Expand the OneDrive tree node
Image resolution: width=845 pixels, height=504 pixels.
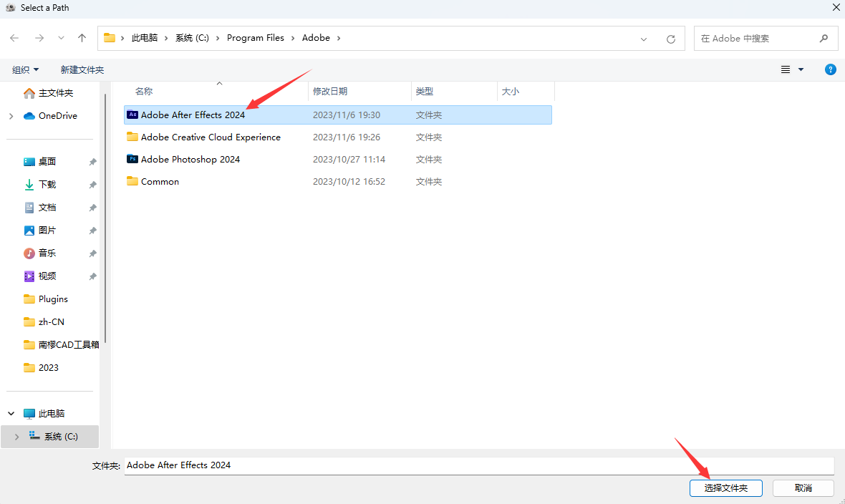point(11,116)
